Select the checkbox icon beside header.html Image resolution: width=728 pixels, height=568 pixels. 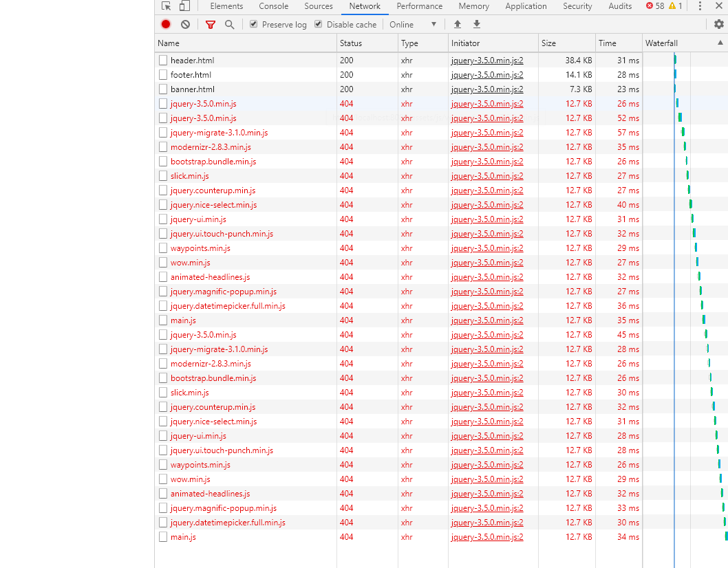pos(163,61)
